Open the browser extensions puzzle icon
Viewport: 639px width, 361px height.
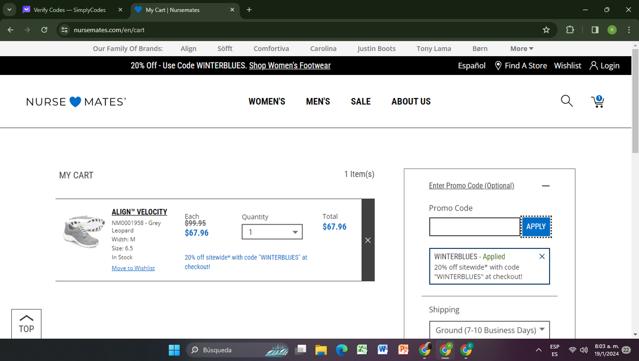[570, 30]
